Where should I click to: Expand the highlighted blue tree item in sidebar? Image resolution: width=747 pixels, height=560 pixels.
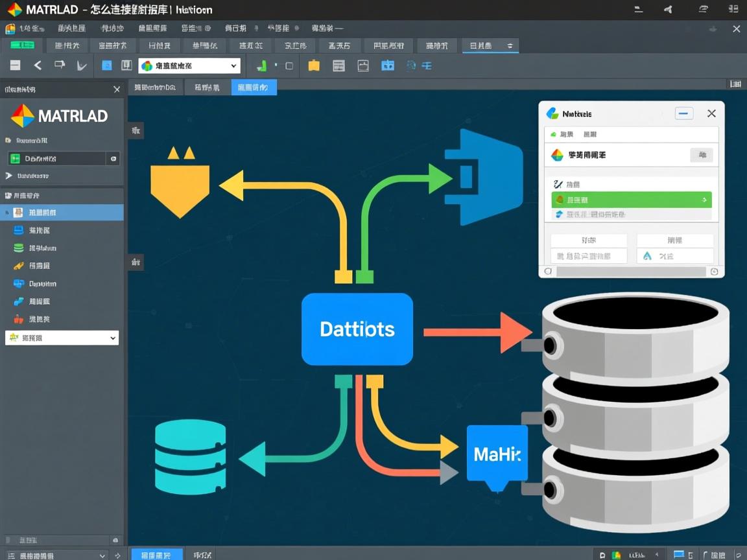click(6, 213)
